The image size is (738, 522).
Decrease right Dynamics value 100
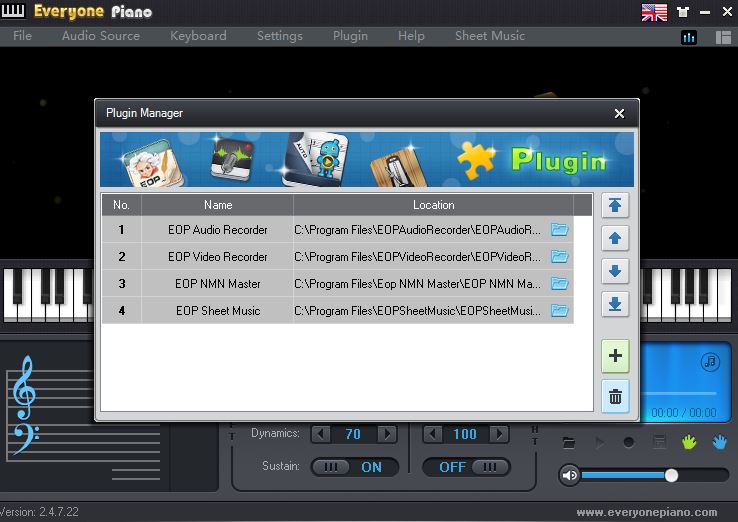[433, 434]
